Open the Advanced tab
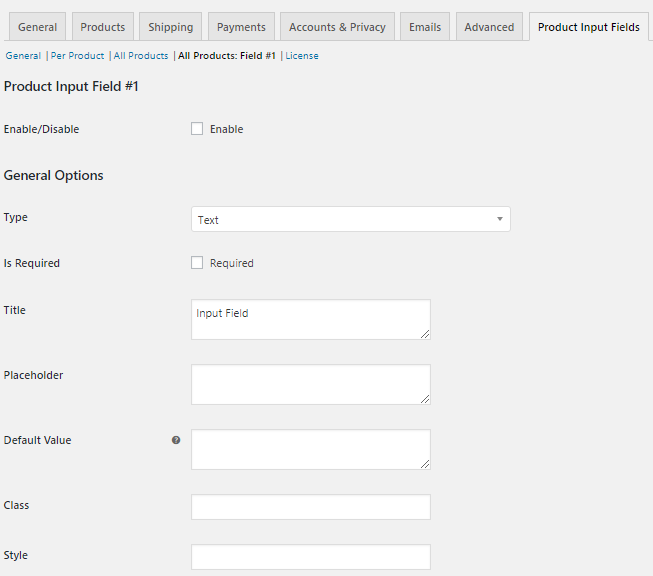The image size is (653, 576). [489, 27]
